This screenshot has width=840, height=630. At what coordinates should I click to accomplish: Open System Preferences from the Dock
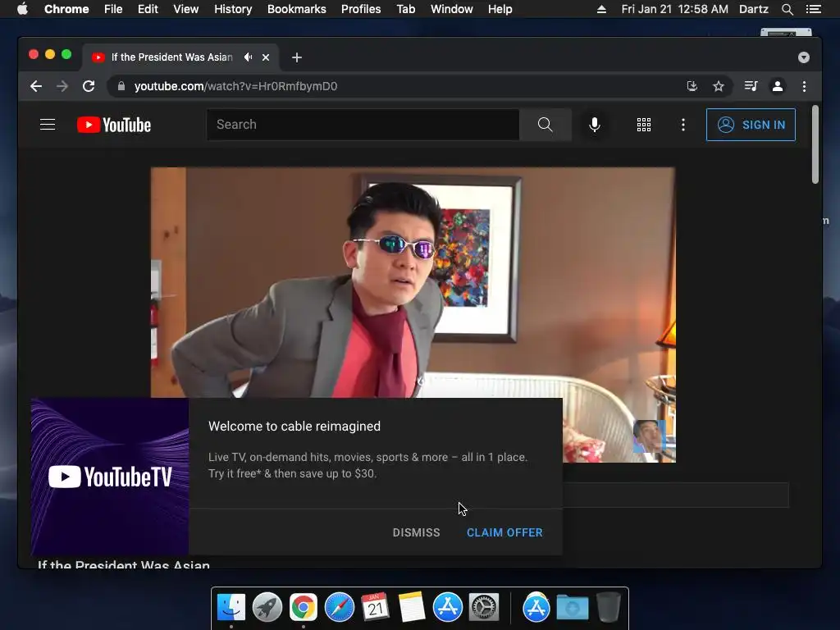(x=484, y=608)
